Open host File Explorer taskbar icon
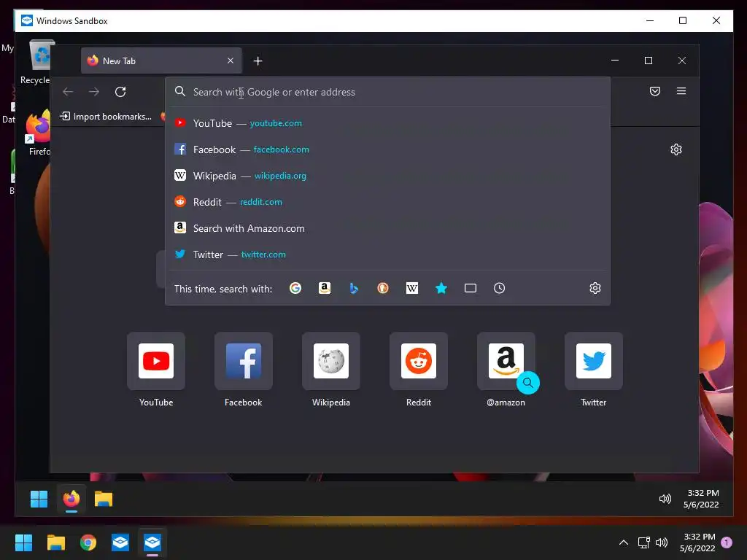This screenshot has width=747, height=560. click(55, 542)
